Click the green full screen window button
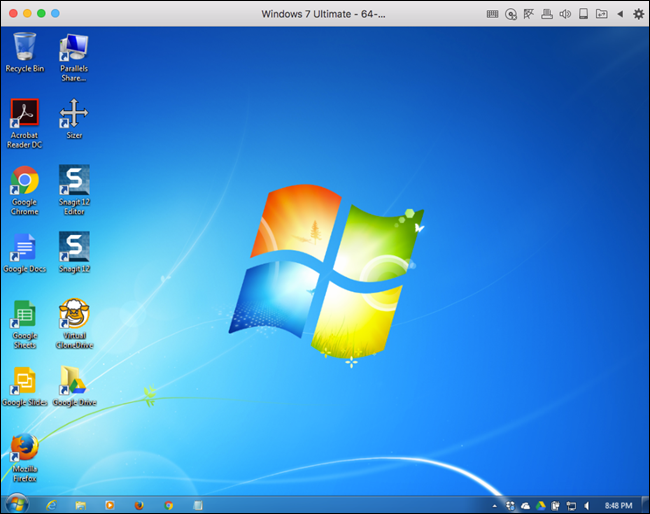Screen dimensions: 650x514 [x=41, y=13]
